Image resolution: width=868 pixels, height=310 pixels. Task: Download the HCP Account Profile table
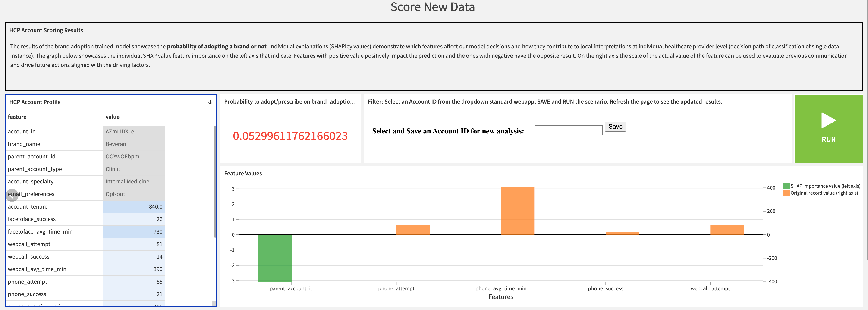210,102
